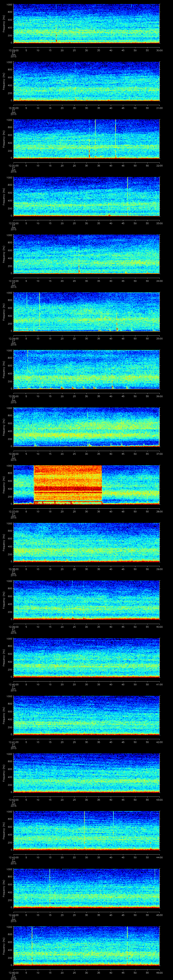This screenshot has height=980, width=173.
Task: Click the 12:35:00 start timestamp label
Action: click(14, 396)
